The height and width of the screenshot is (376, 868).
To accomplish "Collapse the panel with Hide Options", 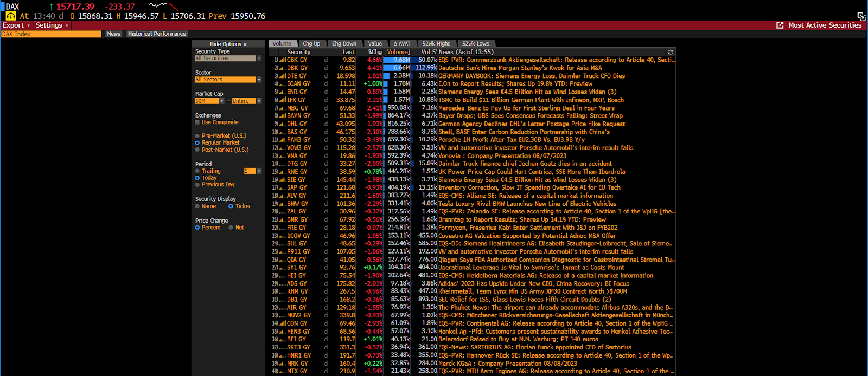I will [228, 44].
